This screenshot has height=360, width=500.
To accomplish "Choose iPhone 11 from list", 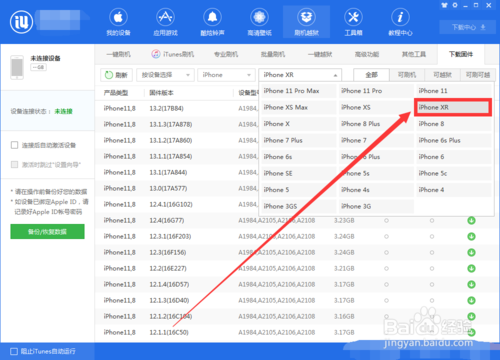I will [x=454, y=91].
